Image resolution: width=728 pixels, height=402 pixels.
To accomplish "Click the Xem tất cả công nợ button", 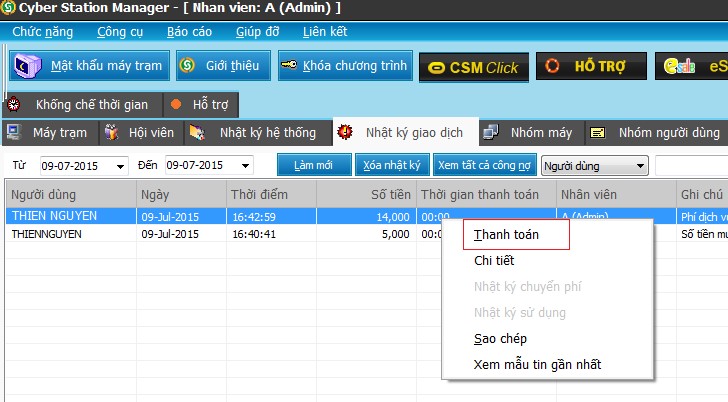I will 485,166.
